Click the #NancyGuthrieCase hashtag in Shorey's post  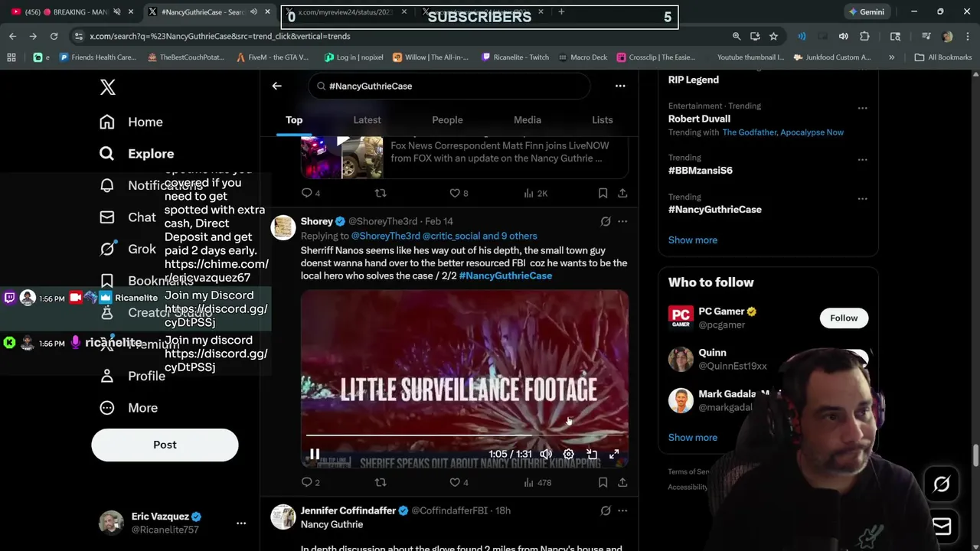tap(505, 275)
